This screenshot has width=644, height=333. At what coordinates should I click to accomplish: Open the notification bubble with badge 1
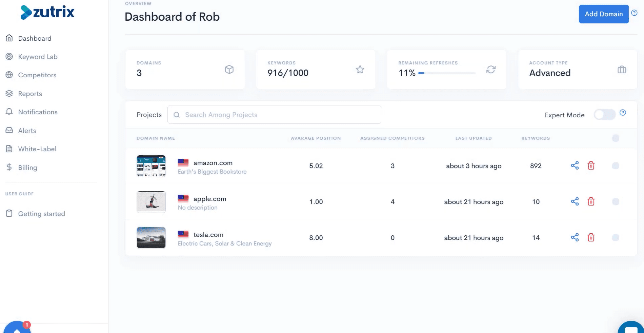17,328
